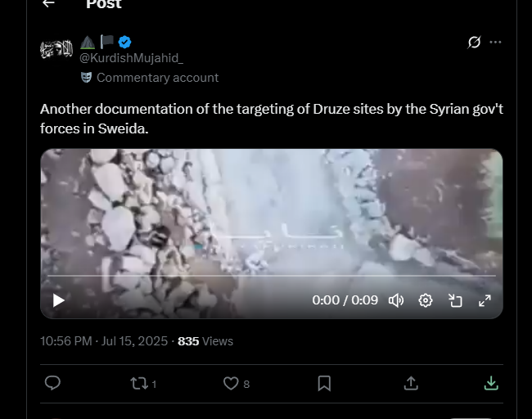Image resolution: width=532 pixels, height=419 pixels.
Task: Open the Grok explain icon on the post
Action: (474, 42)
